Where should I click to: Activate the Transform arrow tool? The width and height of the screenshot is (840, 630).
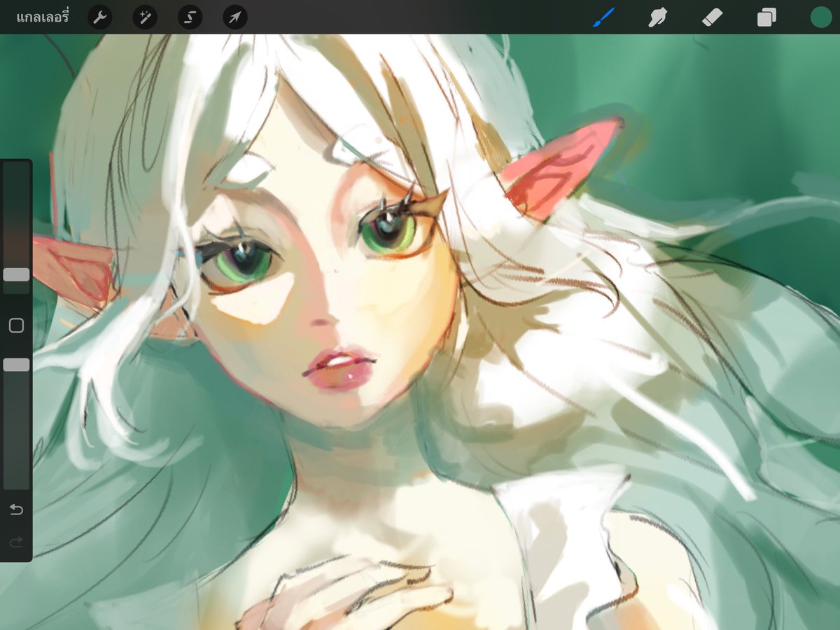[x=235, y=17]
